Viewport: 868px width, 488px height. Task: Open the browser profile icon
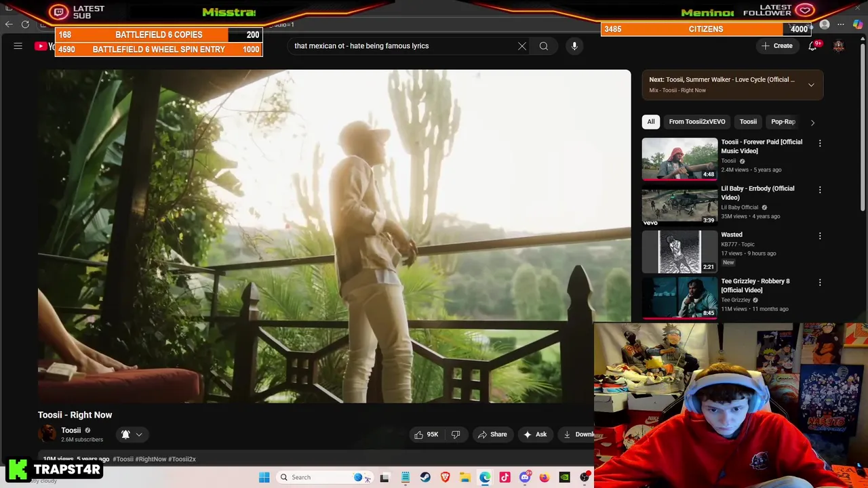tap(825, 24)
